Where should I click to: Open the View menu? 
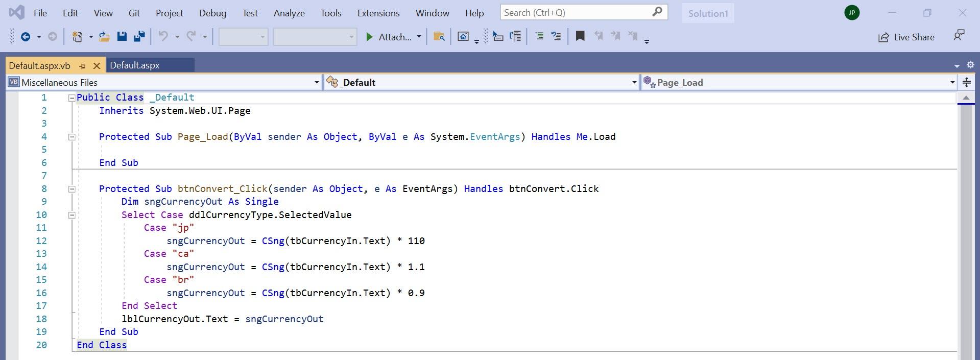(x=103, y=13)
